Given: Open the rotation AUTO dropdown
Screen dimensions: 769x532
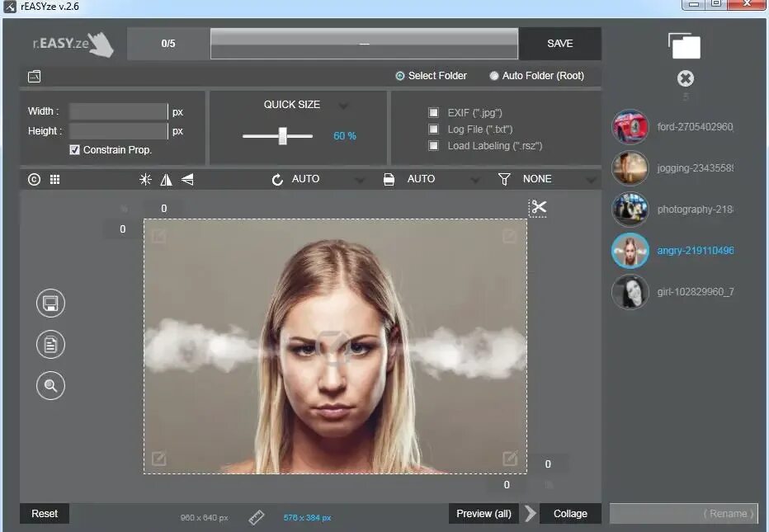Looking at the screenshot, I should coord(360,180).
